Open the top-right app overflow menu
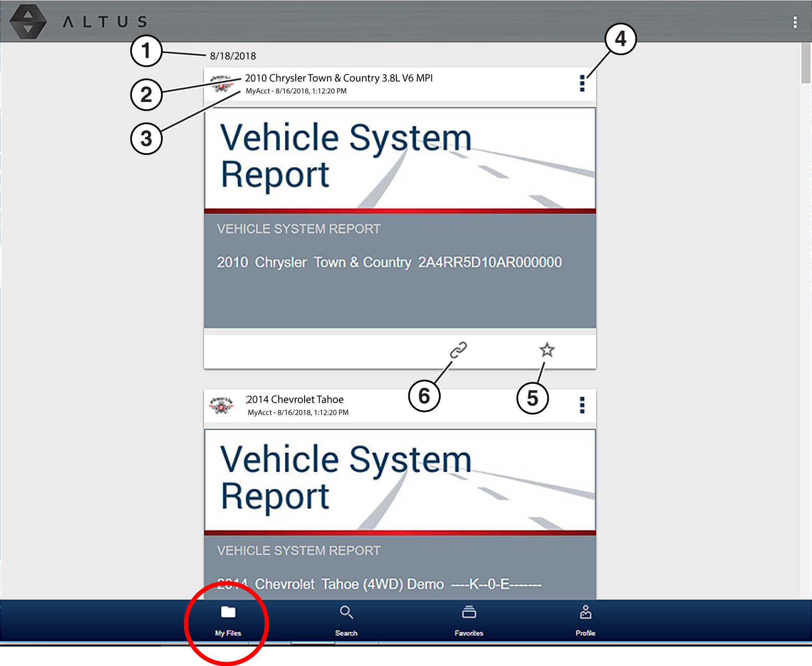 (x=795, y=22)
